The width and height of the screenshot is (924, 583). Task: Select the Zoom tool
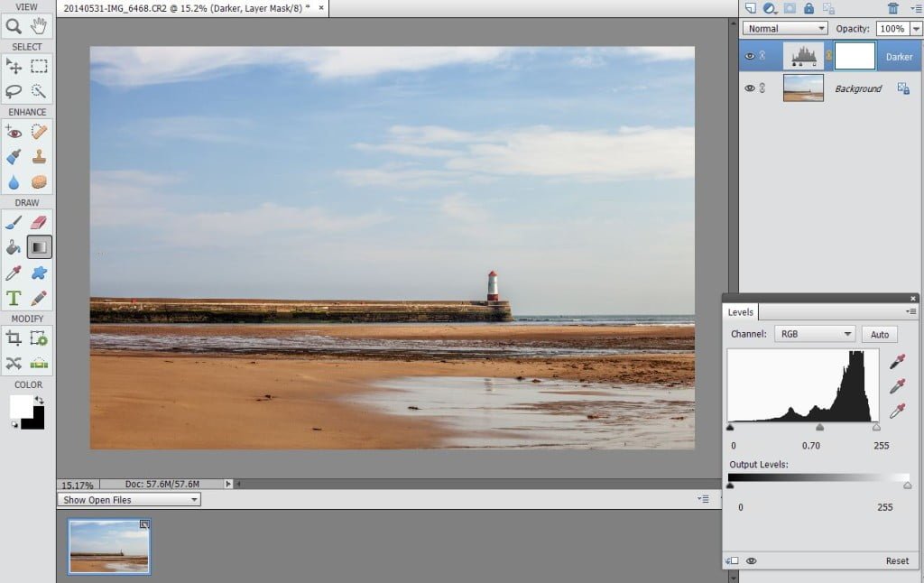[x=14, y=26]
